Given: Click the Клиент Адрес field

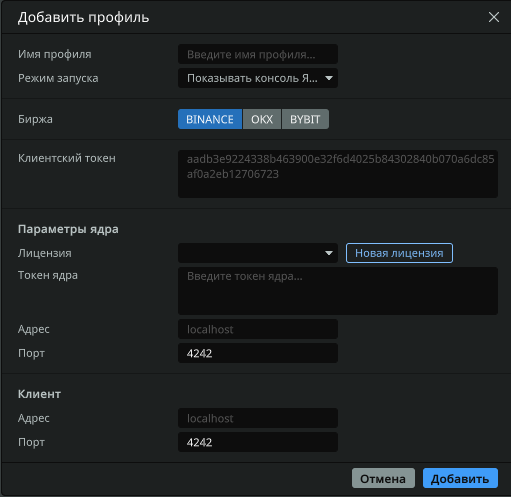Looking at the screenshot, I should [258, 418].
